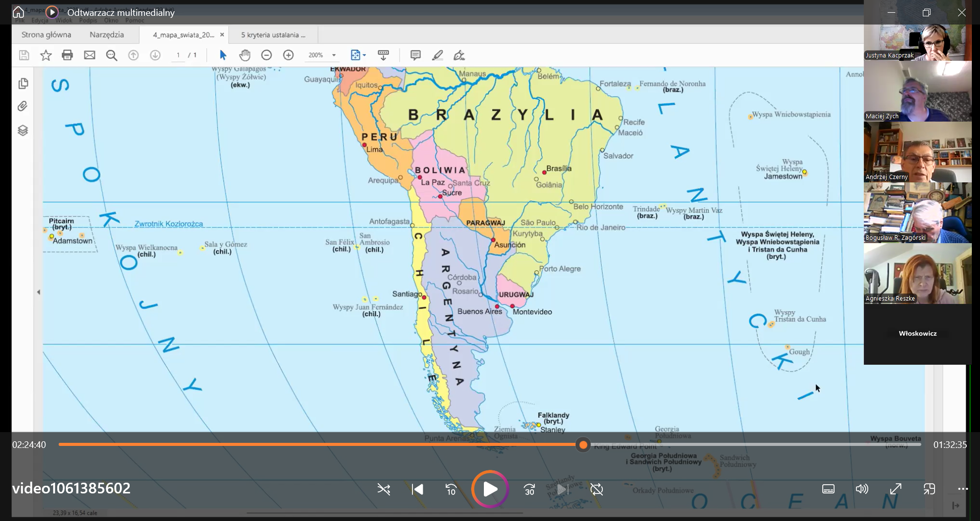Click the Play button
The height and width of the screenshot is (521, 980).
[x=490, y=489]
